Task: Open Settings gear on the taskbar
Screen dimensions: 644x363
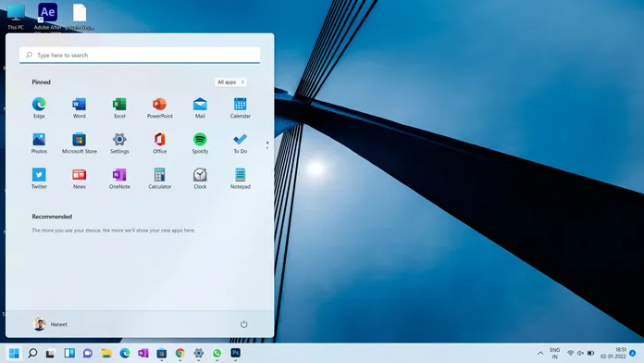Action: (199, 353)
